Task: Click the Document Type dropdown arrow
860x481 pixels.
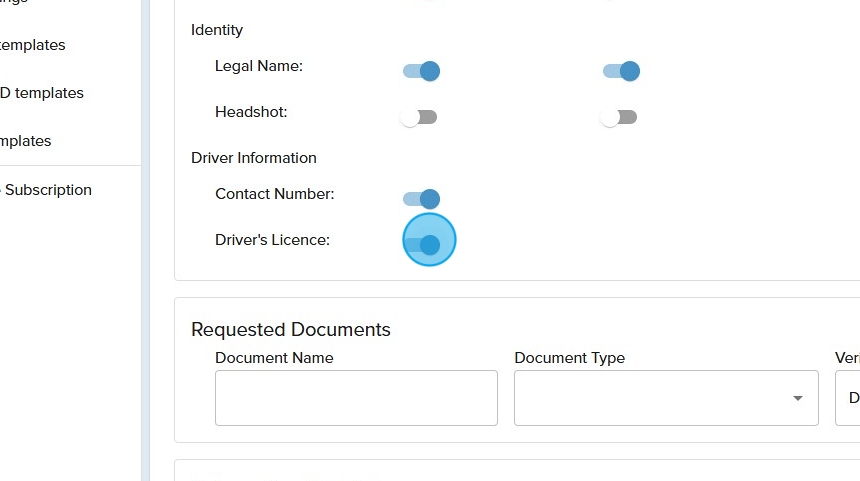Action: [797, 398]
